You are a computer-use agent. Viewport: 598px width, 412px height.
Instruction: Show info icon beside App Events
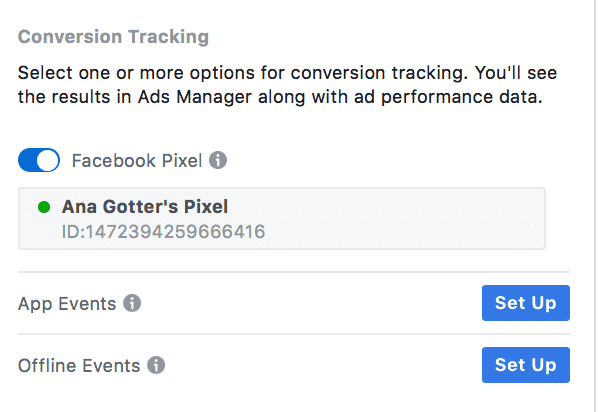(x=132, y=303)
